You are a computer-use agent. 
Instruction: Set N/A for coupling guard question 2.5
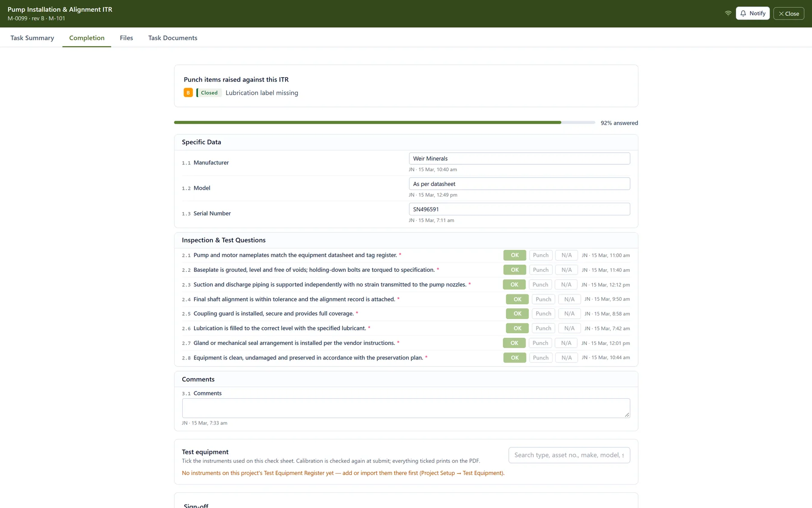pyautogui.click(x=569, y=314)
